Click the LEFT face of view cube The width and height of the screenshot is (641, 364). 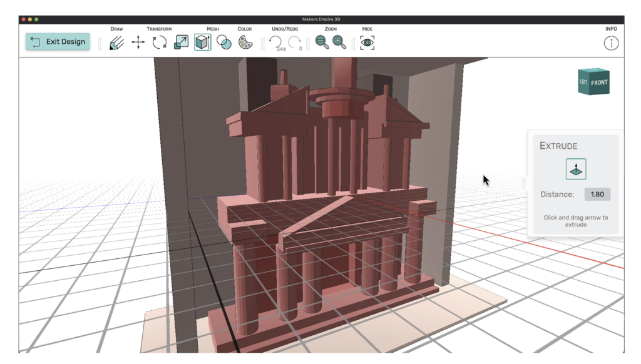pos(583,82)
